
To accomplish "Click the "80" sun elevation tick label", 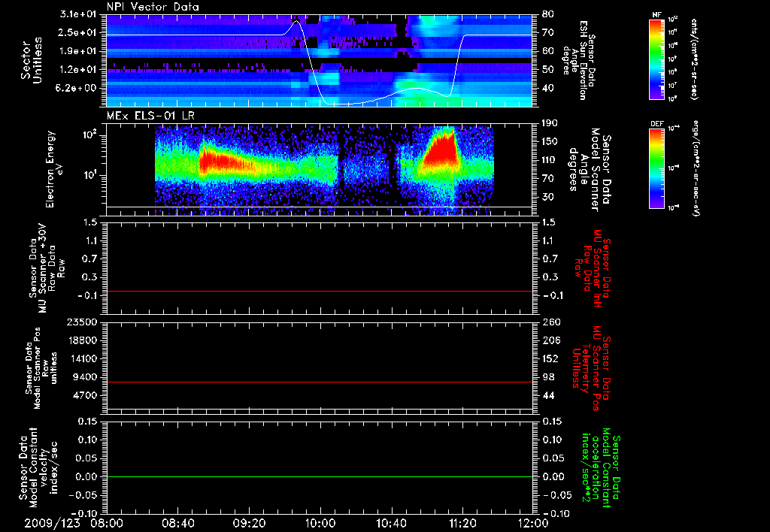I will pos(547,14).
